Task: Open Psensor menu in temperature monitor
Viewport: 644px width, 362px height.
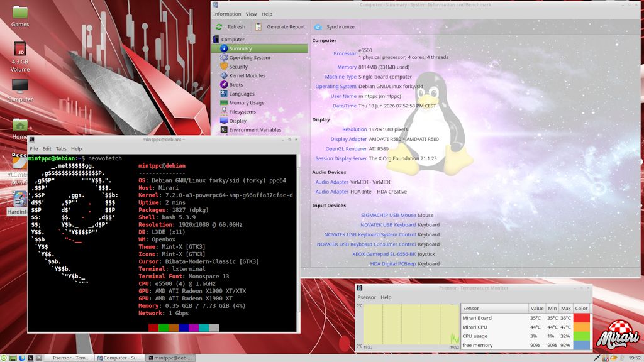Action: point(367,297)
